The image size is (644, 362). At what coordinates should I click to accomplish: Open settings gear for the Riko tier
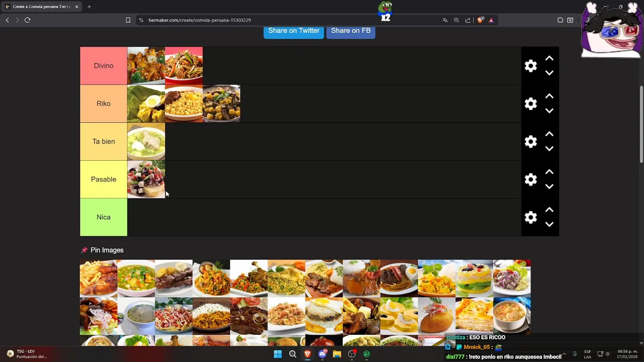(x=530, y=104)
